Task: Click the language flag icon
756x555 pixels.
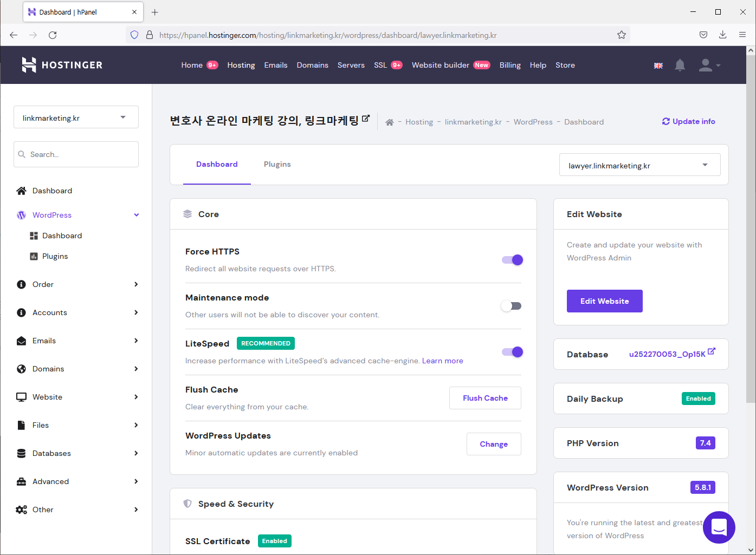Action: 658,66
